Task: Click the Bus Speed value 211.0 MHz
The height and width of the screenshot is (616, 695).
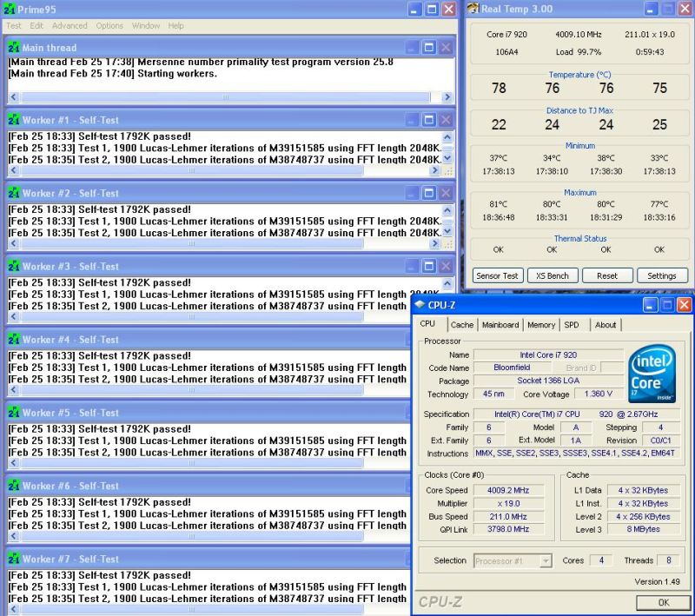Action: point(508,516)
